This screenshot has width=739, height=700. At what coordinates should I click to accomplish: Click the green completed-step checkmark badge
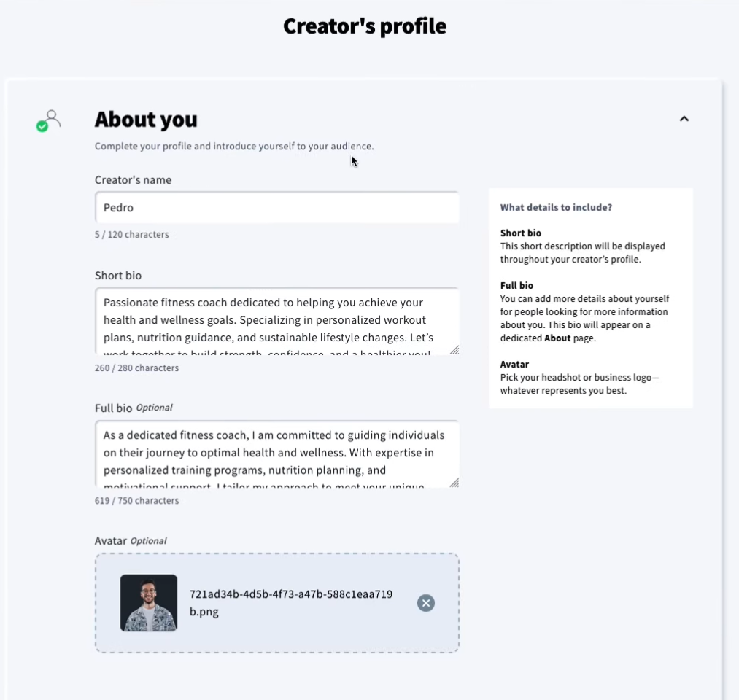click(x=42, y=126)
